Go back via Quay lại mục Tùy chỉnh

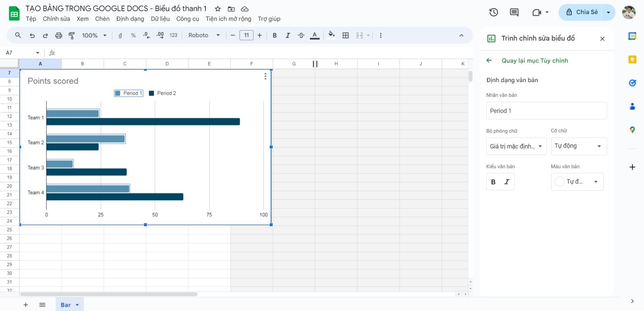527,61
